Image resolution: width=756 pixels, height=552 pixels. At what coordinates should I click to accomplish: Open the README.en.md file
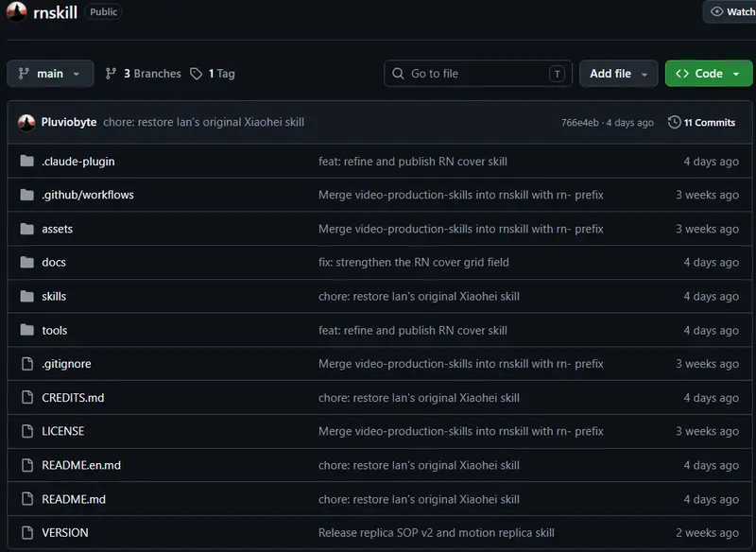(81, 465)
